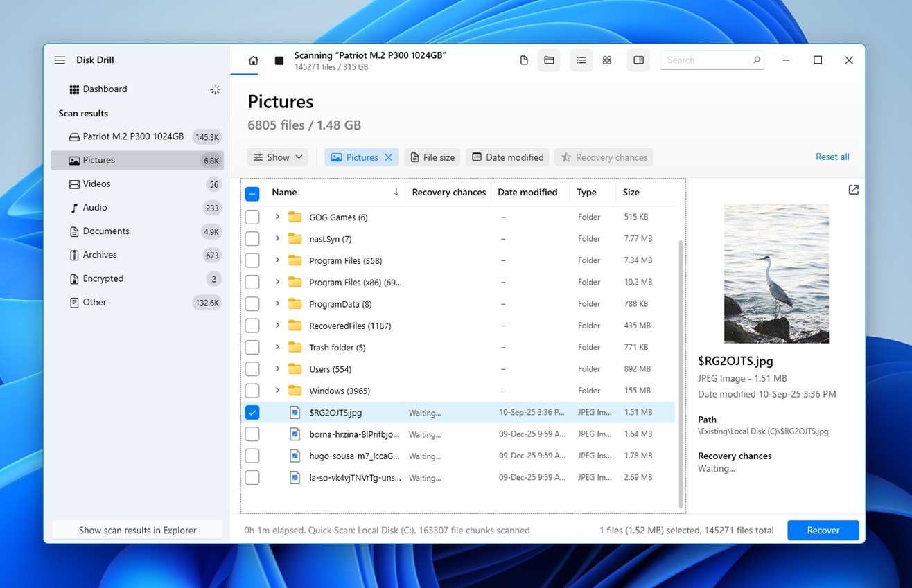This screenshot has height=588, width=912.
Task: Expand the Users (554) folder
Action: [x=277, y=369]
